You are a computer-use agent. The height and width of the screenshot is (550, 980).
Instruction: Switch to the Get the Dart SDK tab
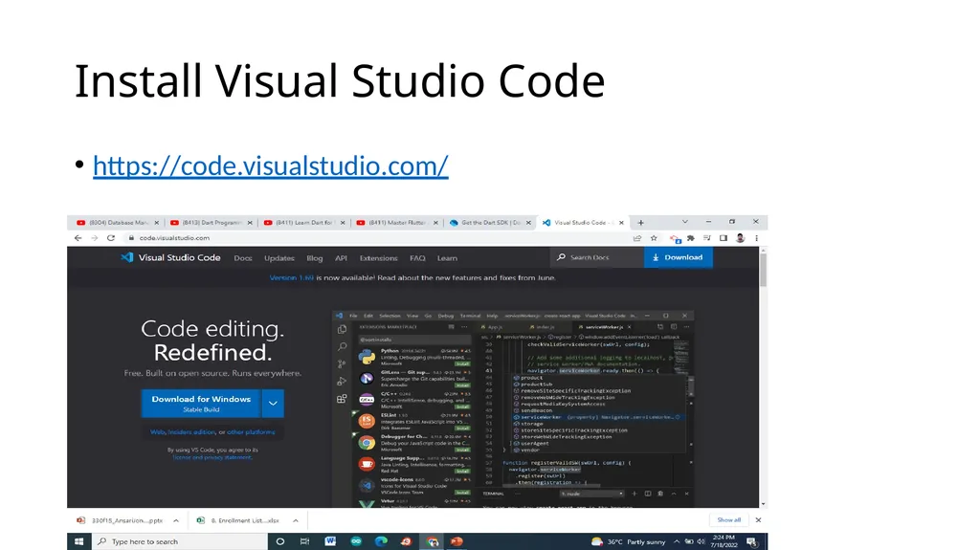pyautogui.click(x=490, y=223)
